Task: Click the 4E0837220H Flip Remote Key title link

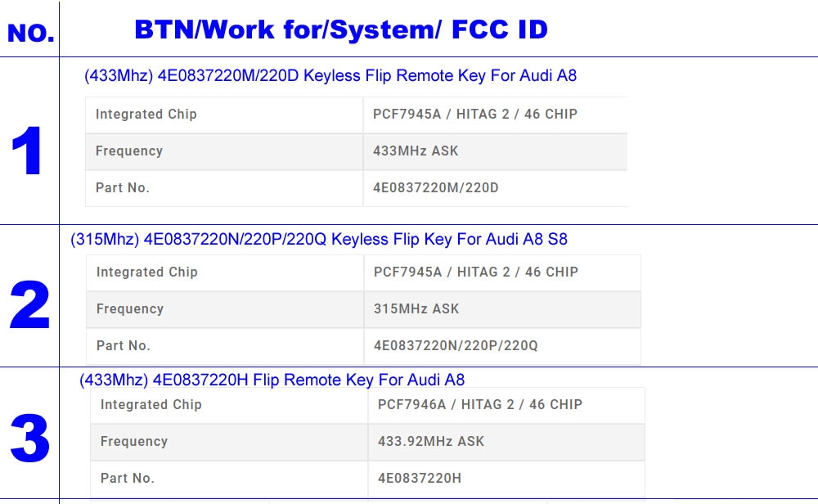Action: pos(272,380)
